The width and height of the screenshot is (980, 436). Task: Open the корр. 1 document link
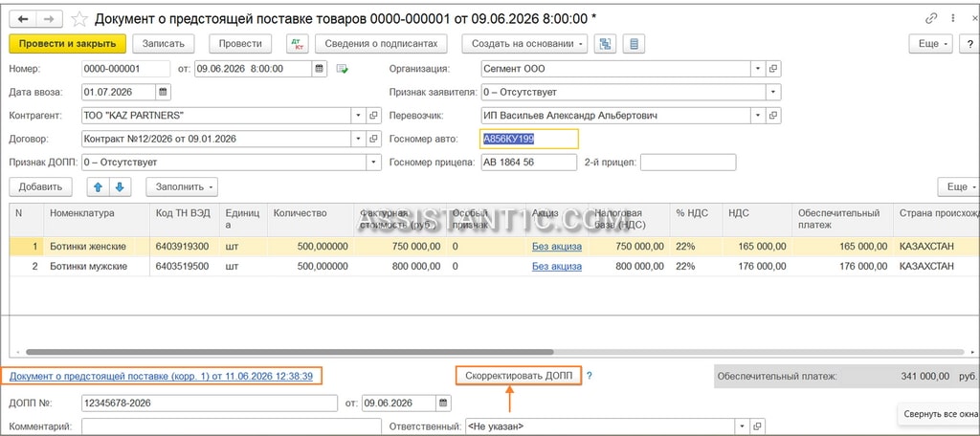161,376
